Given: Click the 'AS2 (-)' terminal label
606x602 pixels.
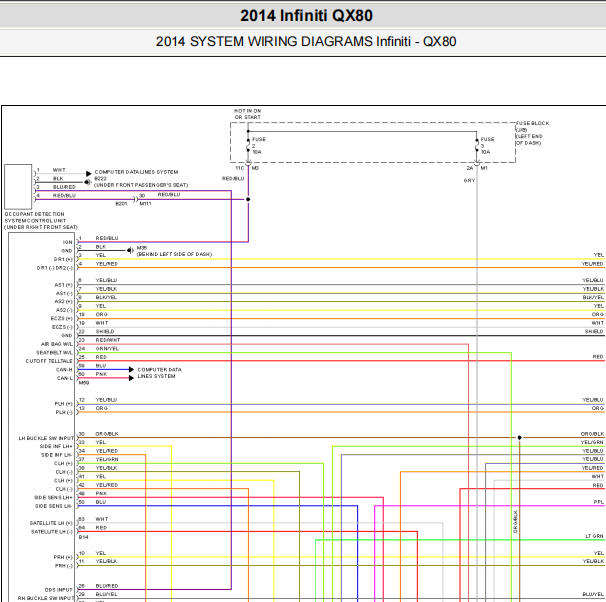Looking at the screenshot, I should click(64, 310).
